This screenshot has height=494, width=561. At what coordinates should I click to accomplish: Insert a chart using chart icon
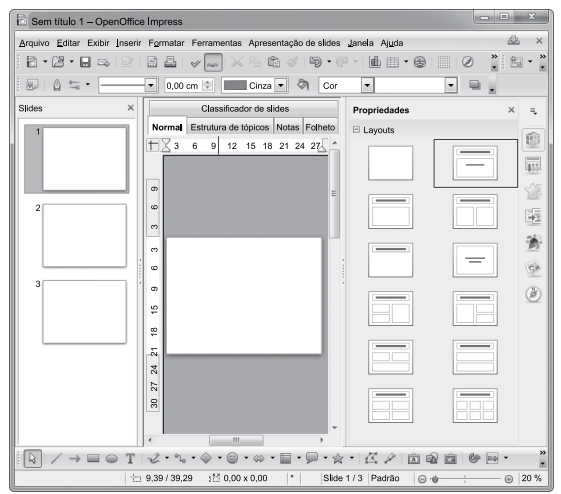tap(375, 62)
